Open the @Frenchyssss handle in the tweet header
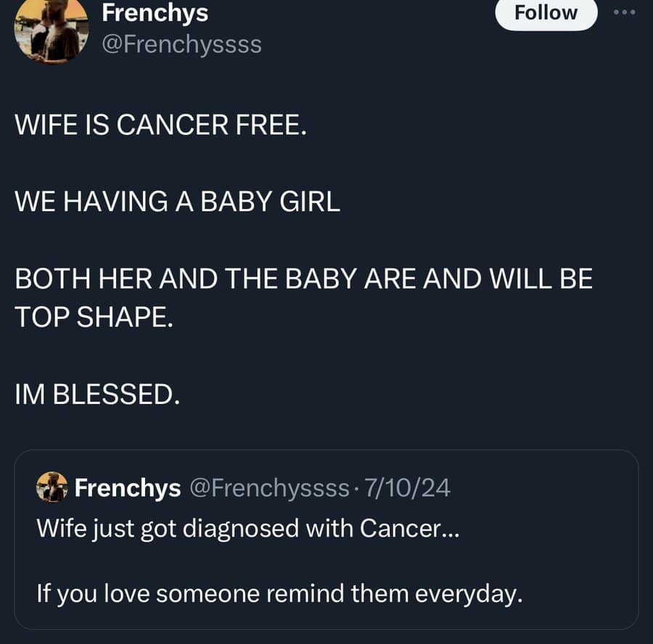Screen dimensions: 653x644 (x=181, y=45)
